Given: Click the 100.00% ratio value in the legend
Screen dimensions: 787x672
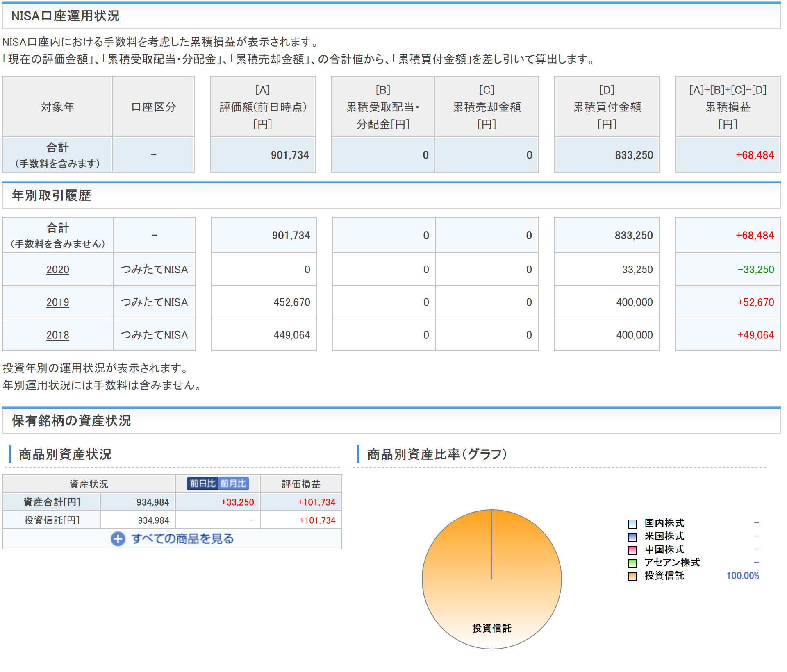Looking at the screenshot, I should [x=742, y=576].
